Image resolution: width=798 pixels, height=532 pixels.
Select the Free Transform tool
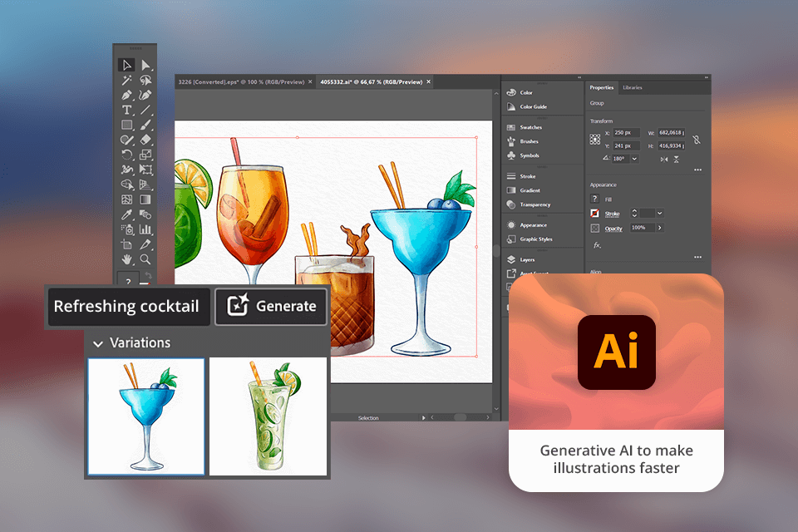pos(145,170)
